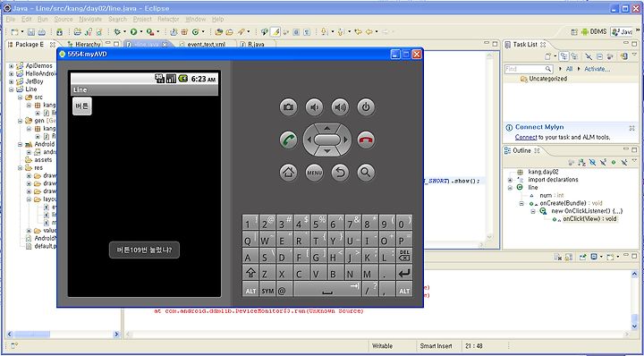Expand the JetBoy project
Screen dimensions: 644x356
[12, 81]
